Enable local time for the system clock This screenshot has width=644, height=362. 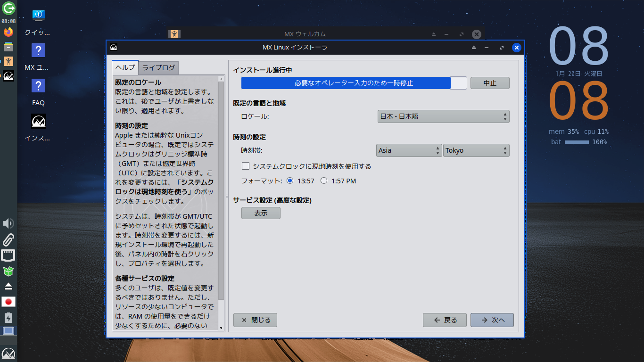tap(246, 166)
